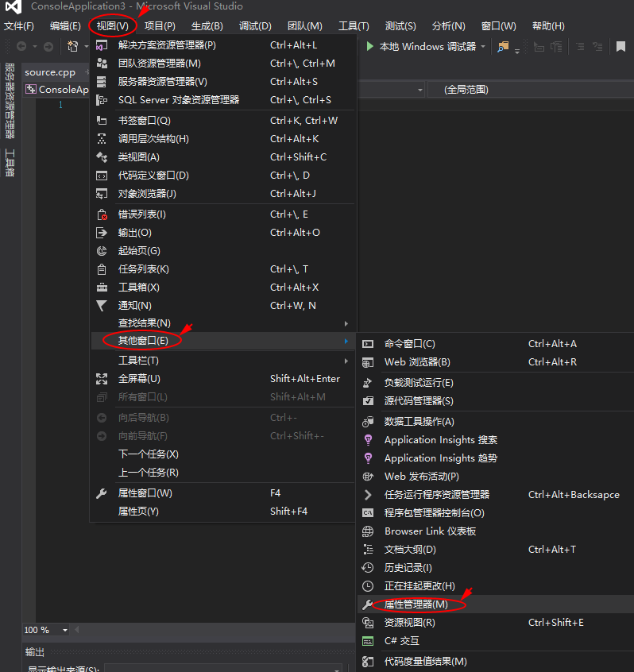Click the bookmark icon on the toolbar
Image resolution: width=634 pixels, height=672 pixels.
tap(621, 47)
